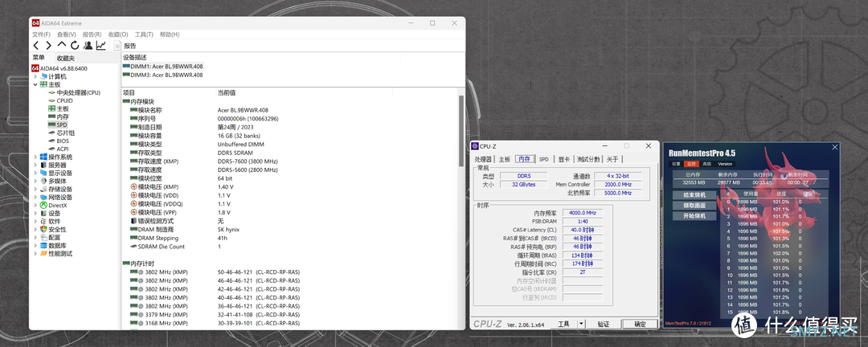Click 撷取画面 in RunMemtestPro
The height and width of the screenshot is (347, 868).
coord(694,206)
